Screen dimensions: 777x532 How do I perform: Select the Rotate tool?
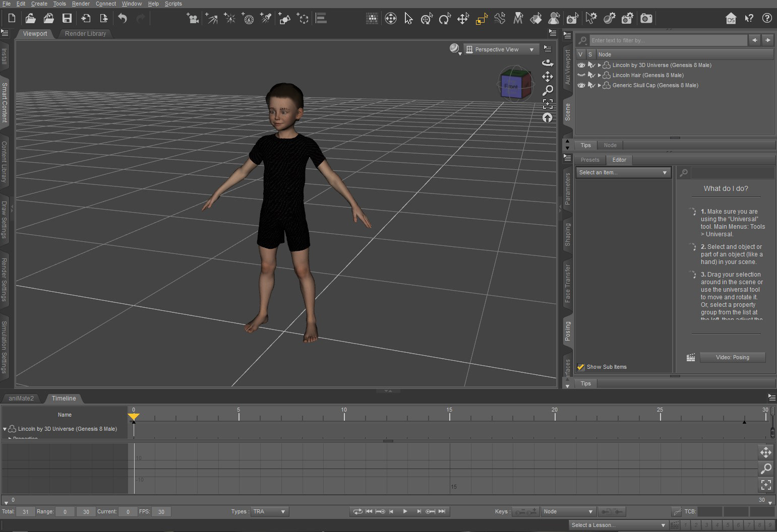pyautogui.click(x=444, y=19)
